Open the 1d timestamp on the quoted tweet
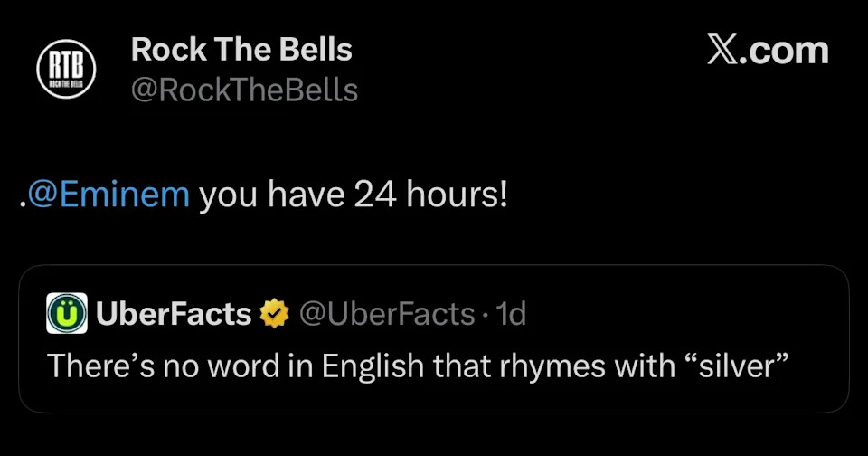The width and height of the screenshot is (868, 456). [x=512, y=314]
